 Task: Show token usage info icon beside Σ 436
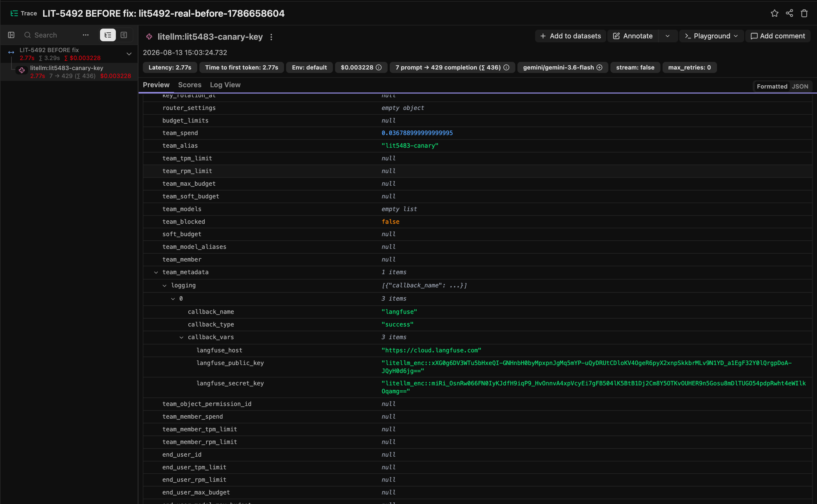[x=506, y=67]
